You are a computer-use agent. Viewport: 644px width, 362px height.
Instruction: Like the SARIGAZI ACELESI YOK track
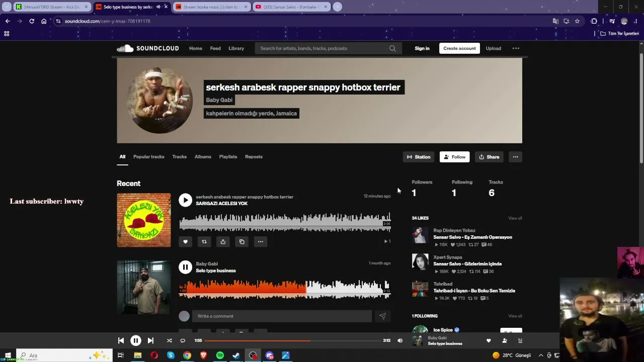[185, 242]
